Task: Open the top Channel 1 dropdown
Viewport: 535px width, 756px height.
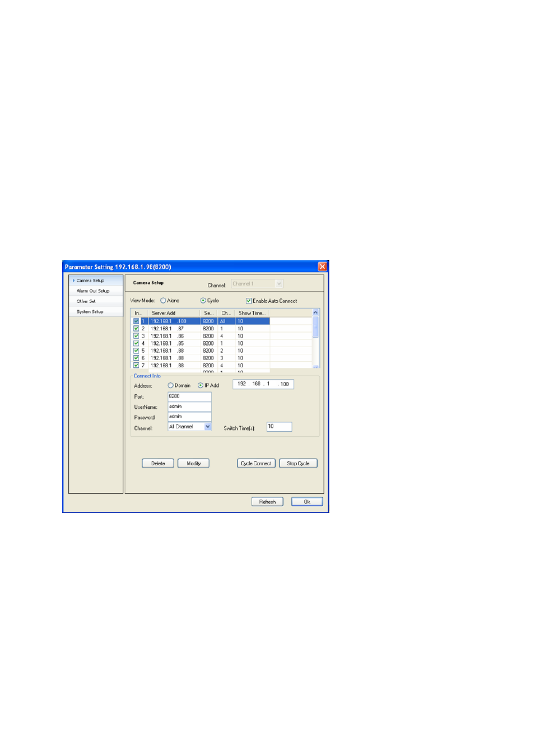Action: tap(257, 284)
